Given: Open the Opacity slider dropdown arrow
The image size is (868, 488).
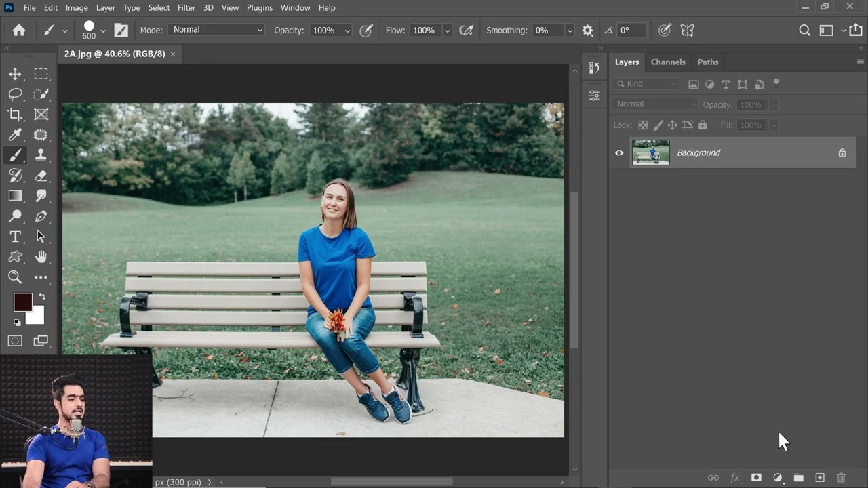Looking at the screenshot, I should 347,30.
